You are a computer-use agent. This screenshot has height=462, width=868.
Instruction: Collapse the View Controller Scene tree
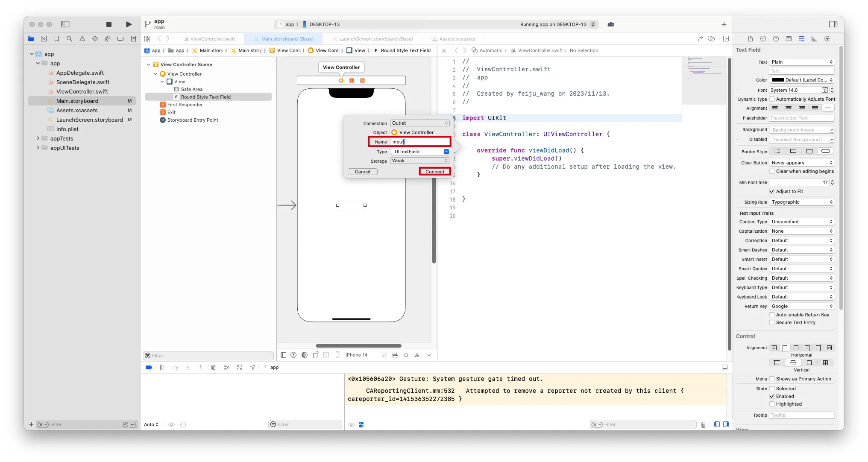pyautogui.click(x=148, y=64)
